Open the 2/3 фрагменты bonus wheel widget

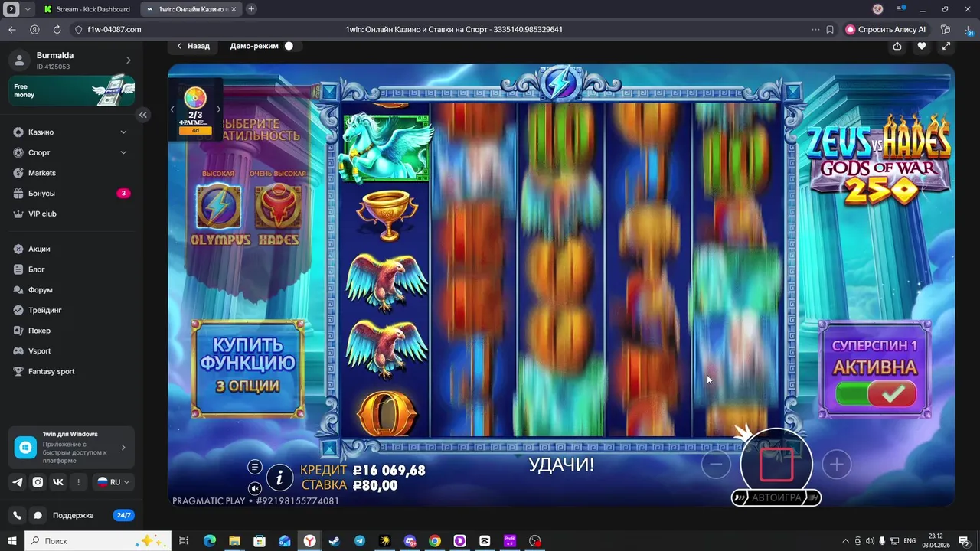195,109
